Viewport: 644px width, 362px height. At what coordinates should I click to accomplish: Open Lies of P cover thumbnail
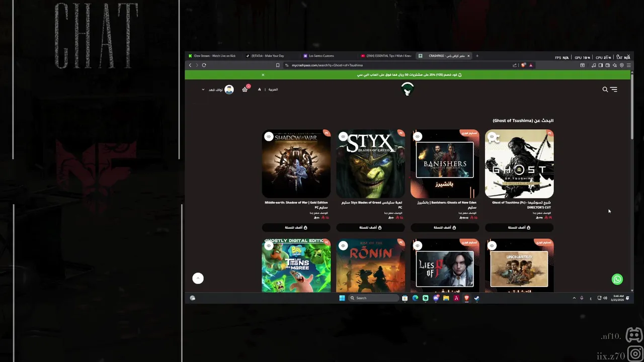pos(445,265)
